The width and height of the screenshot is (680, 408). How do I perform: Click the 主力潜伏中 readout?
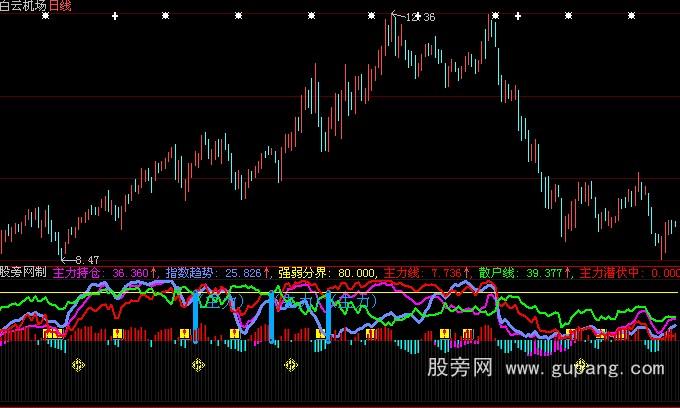(629, 273)
